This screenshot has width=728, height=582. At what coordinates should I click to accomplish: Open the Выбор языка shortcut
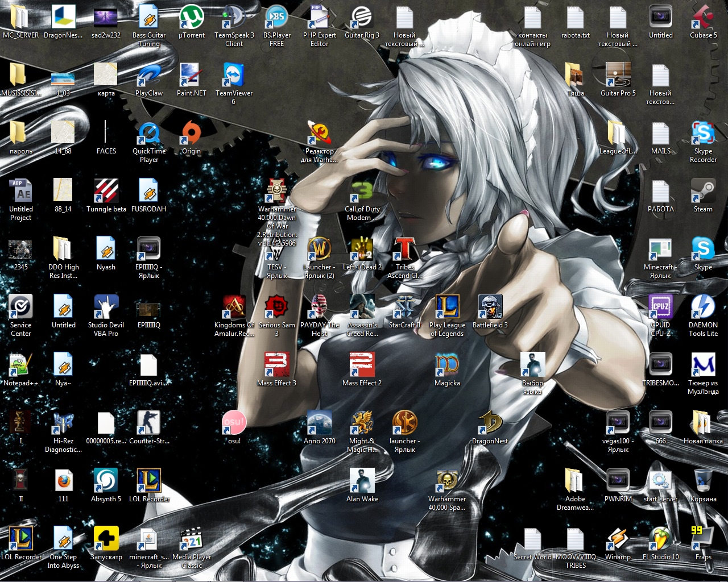click(533, 365)
